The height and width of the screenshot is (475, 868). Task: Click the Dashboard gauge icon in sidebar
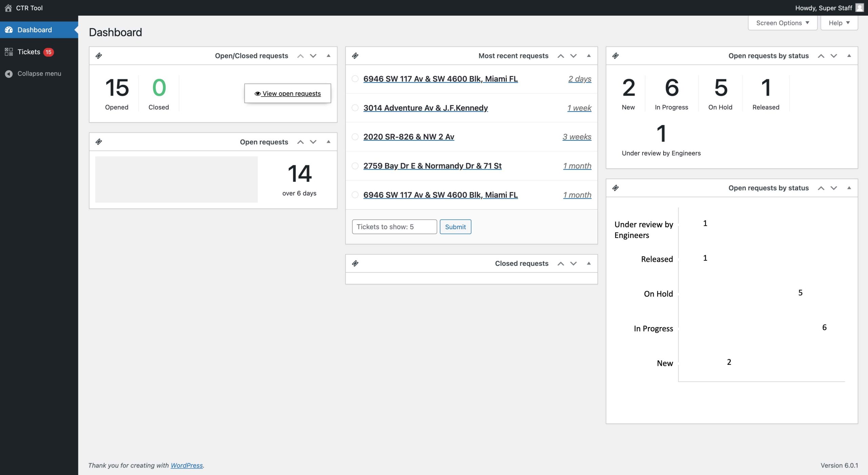(x=9, y=30)
